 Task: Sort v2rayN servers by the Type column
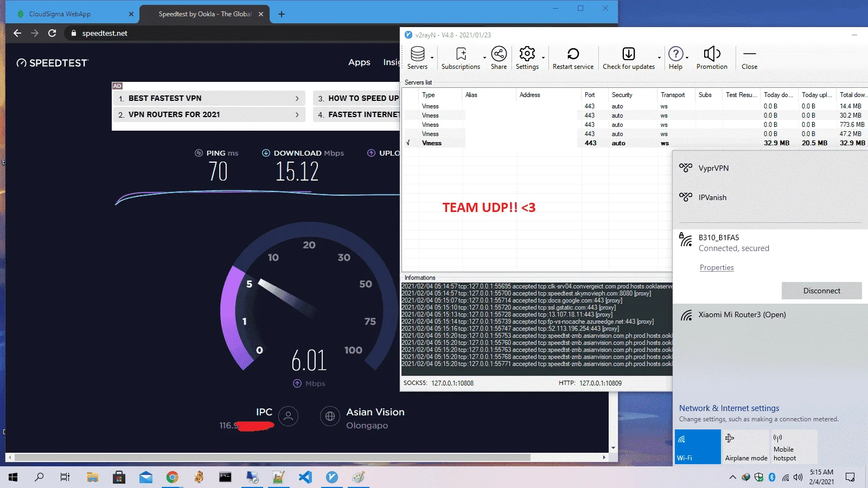(x=440, y=95)
